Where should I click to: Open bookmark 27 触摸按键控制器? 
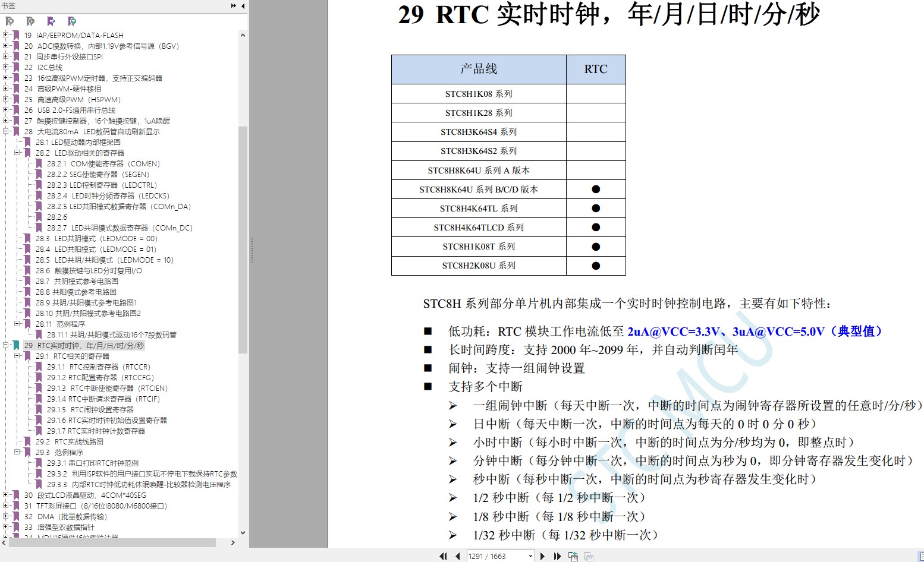pyautogui.click(x=97, y=121)
